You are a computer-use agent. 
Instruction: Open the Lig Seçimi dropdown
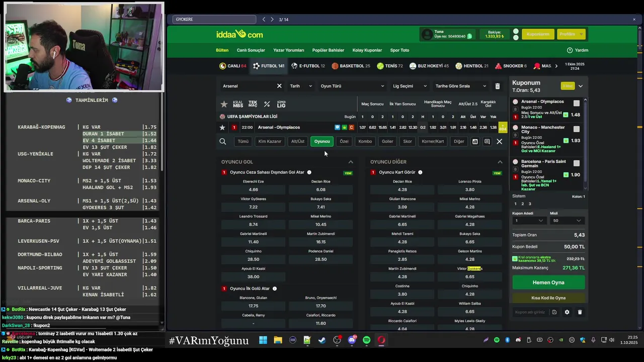[x=410, y=86]
